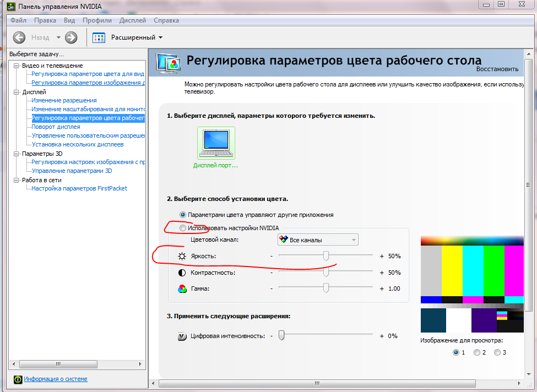Open 'Информация о системе' link

[x=56, y=379]
